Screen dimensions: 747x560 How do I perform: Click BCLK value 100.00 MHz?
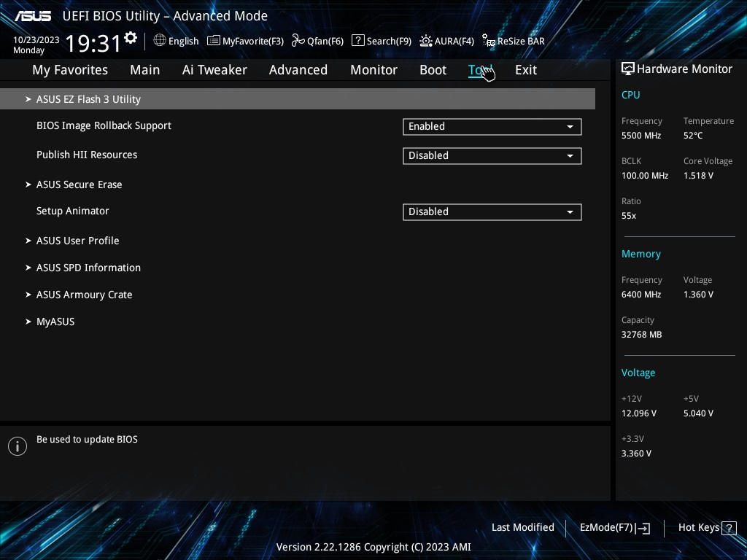tap(645, 176)
